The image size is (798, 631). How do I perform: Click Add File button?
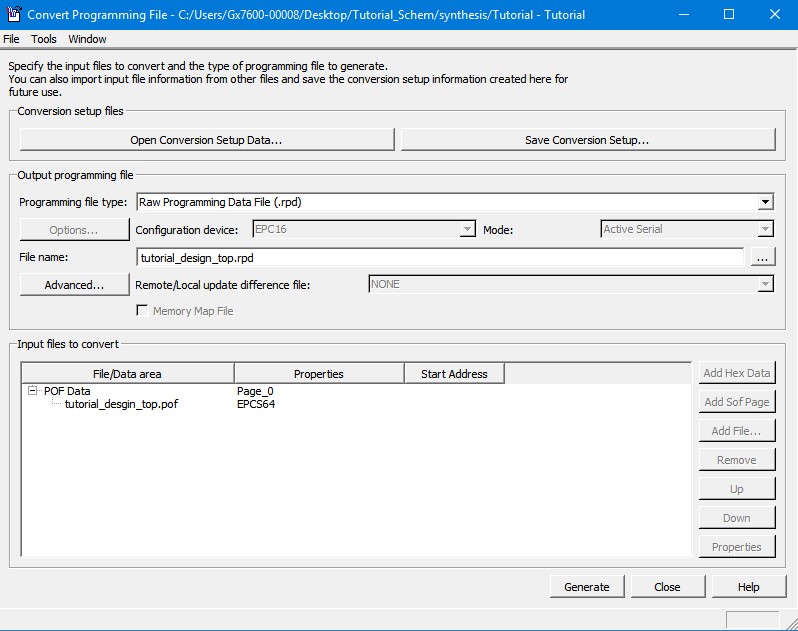coord(737,431)
